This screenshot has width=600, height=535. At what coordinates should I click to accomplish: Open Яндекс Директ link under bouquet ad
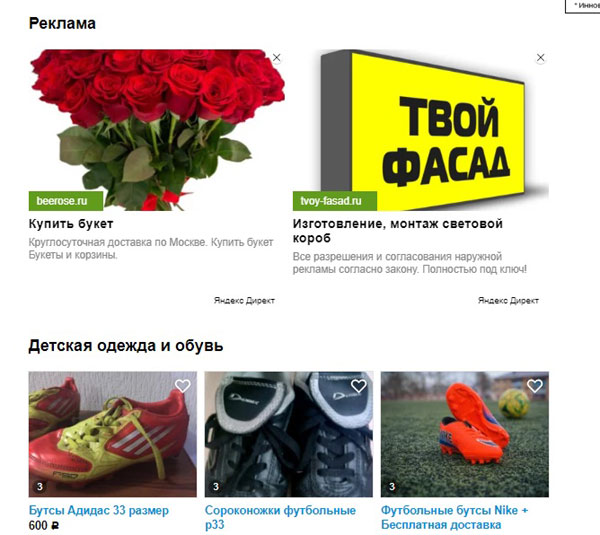[244, 301]
